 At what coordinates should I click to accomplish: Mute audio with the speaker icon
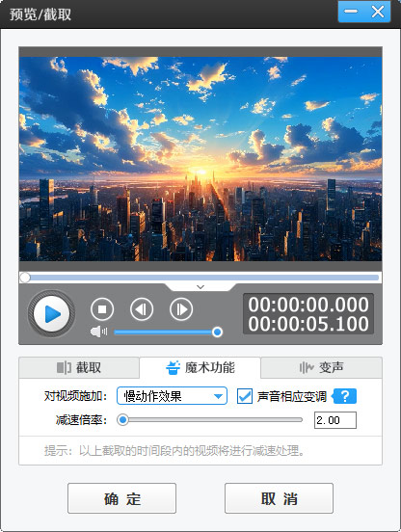(x=98, y=332)
